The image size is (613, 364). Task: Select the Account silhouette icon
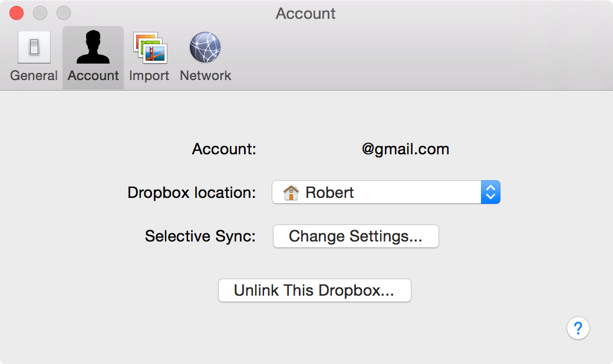(93, 47)
